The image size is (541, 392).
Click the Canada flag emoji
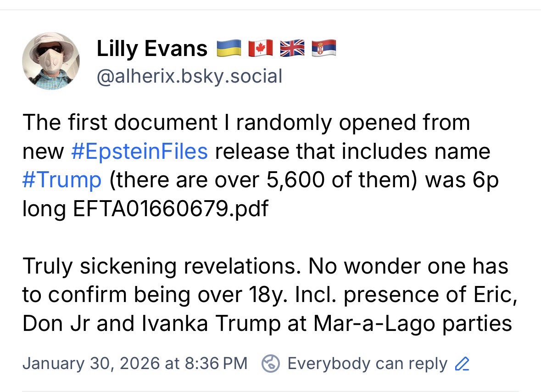tap(261, 48)
